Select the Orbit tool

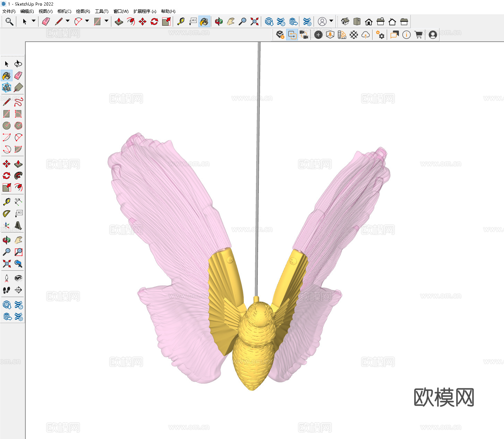[x=219, y=21]
